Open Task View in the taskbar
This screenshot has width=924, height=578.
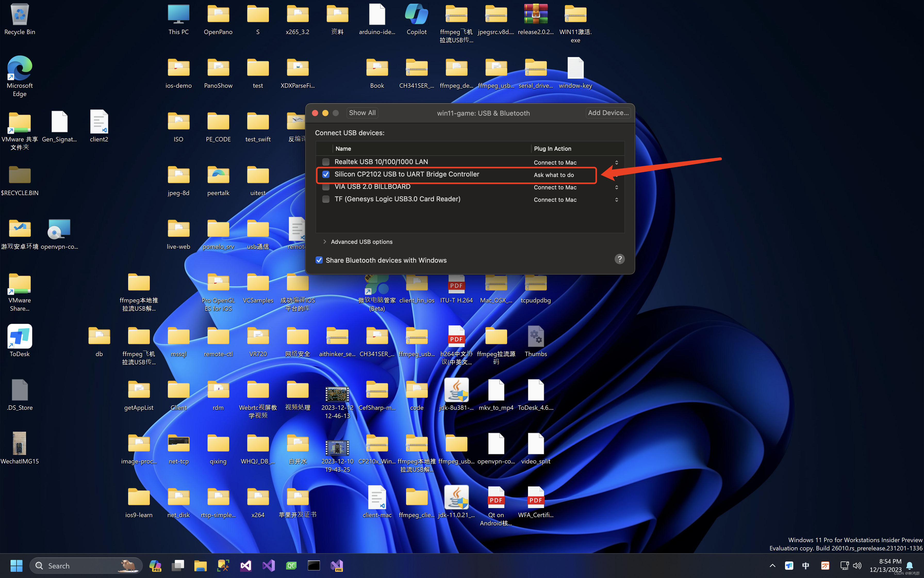tap(178, 566)
